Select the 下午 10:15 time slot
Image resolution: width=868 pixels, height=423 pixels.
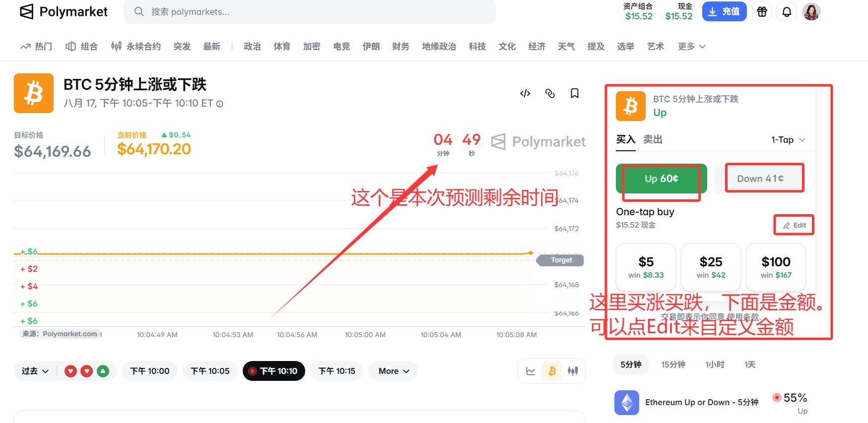pos(337,371)
